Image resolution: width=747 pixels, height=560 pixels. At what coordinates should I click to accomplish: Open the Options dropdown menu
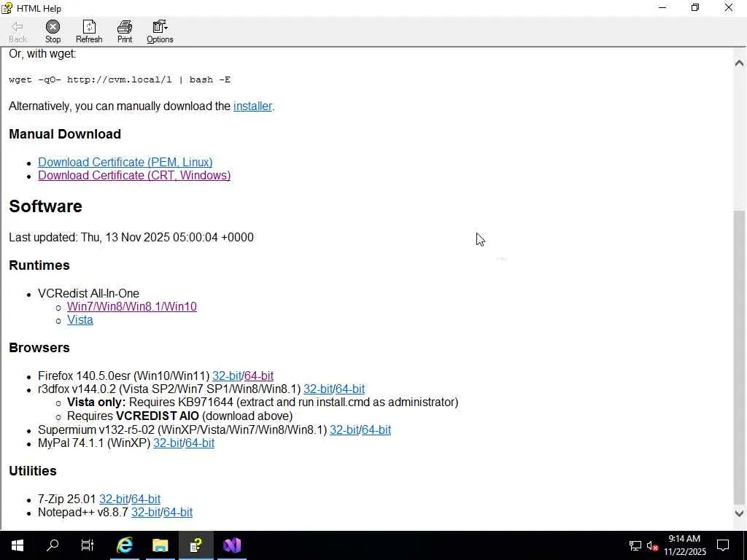(160, 32)
